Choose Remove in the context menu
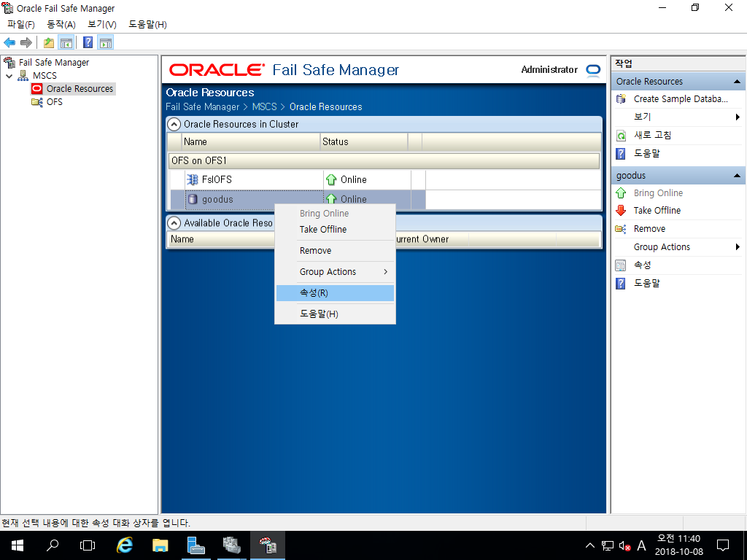The image size is (747, 560). click(335, 251)
